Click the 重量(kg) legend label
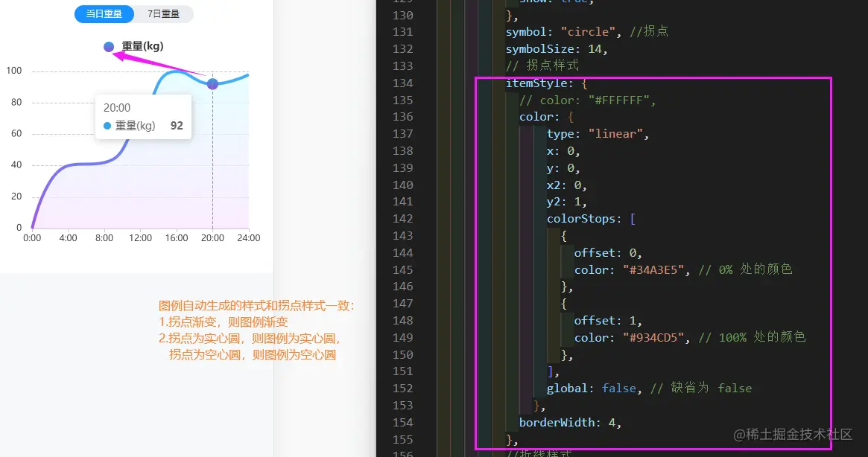868x457 pixels. tap(142, 46)
